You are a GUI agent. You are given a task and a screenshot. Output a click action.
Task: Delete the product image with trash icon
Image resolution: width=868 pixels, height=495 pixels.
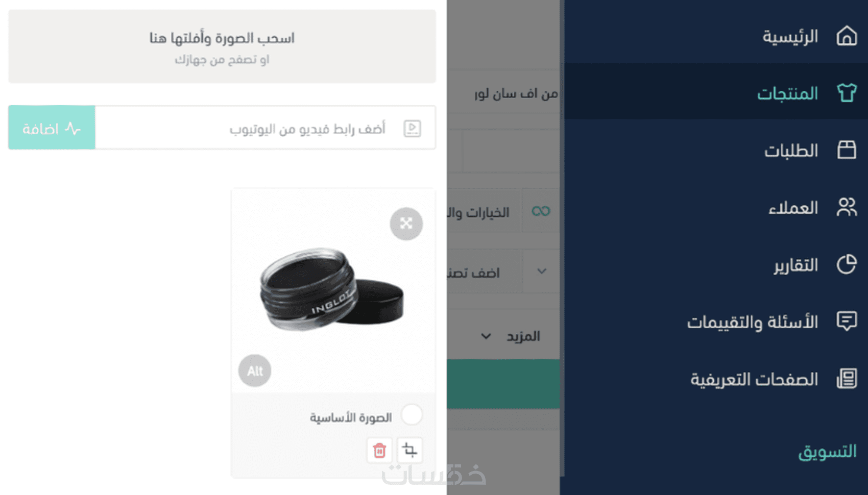tap(379, 450)
